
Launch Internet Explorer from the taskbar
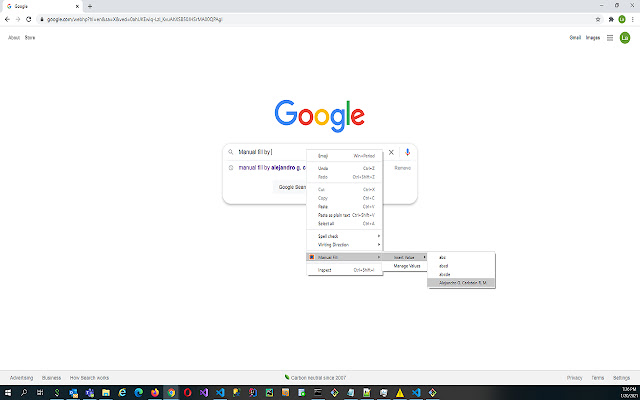pyautogui.click(x=122, y=393)
